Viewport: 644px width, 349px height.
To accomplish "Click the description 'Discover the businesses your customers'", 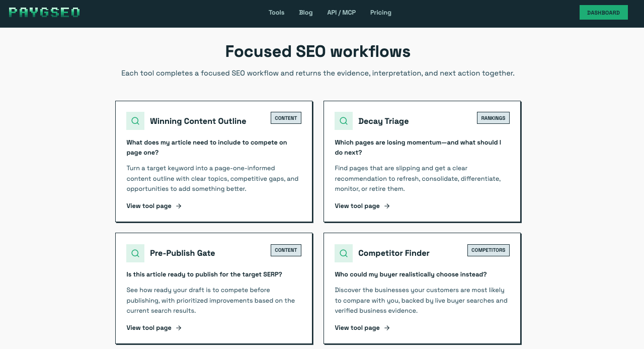I will [421, 301].
